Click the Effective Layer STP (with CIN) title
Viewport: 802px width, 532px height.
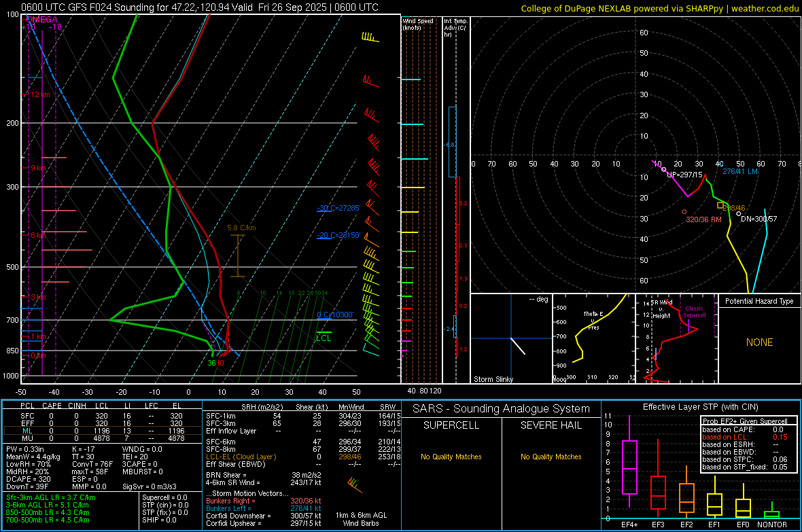(x=700, y=407)
